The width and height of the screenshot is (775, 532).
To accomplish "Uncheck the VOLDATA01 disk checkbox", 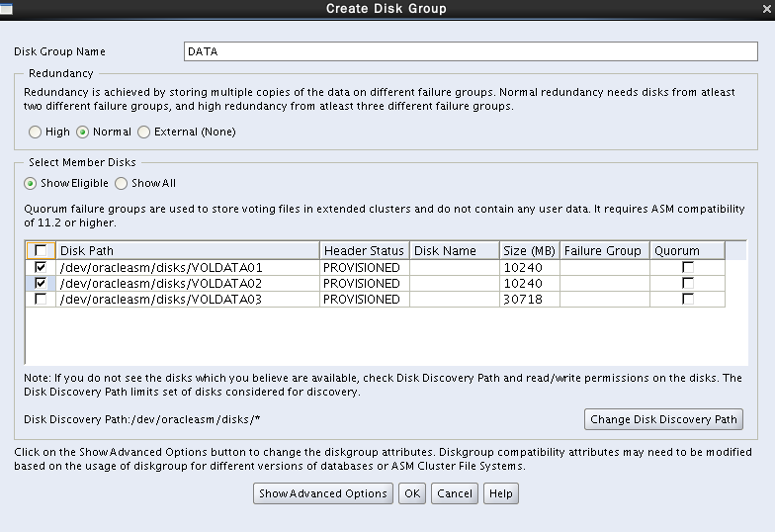I will tap(41, 267).
